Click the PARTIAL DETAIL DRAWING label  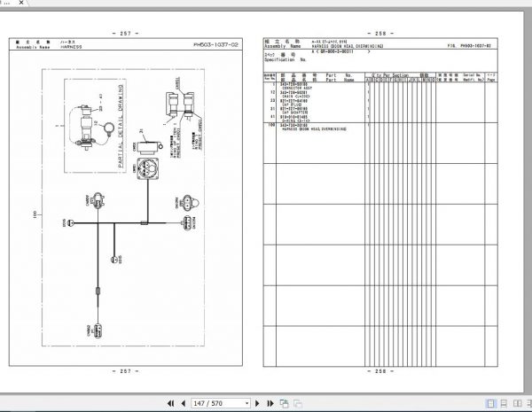pyautogui.click(x=121, y=126)
